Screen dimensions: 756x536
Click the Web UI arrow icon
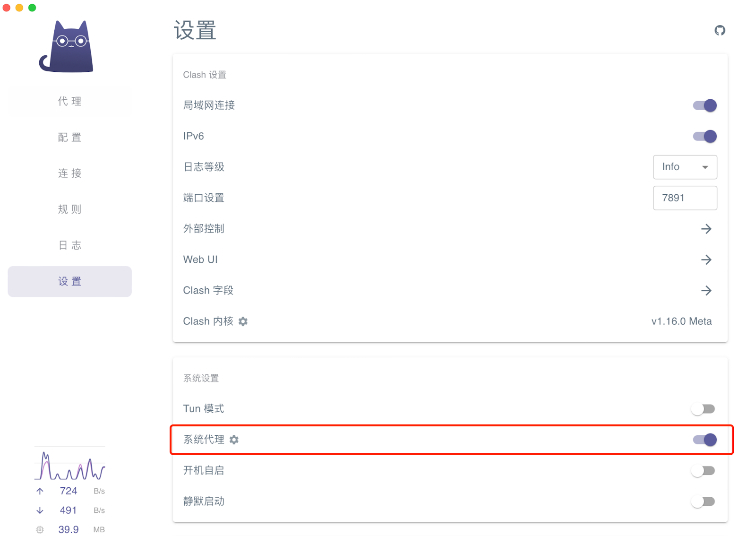click(706, 259)
